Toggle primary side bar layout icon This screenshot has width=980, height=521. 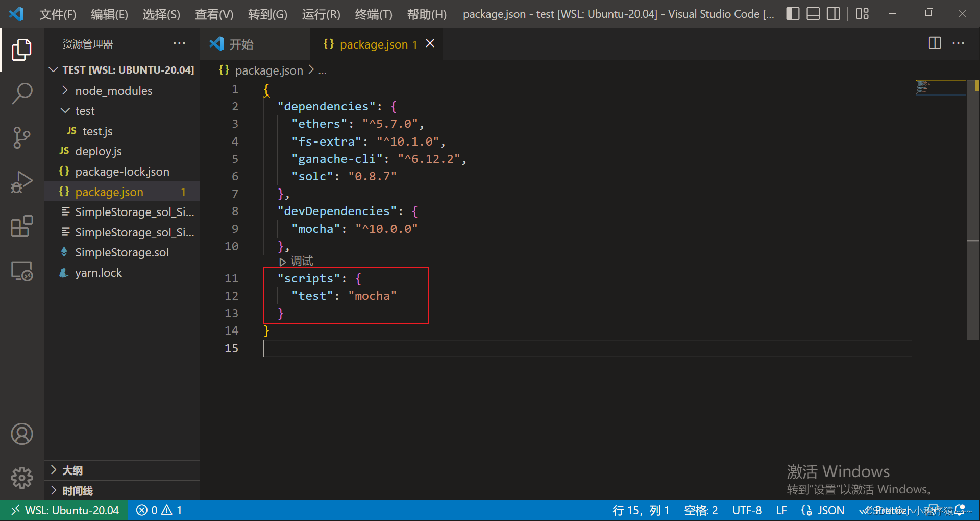793,14
